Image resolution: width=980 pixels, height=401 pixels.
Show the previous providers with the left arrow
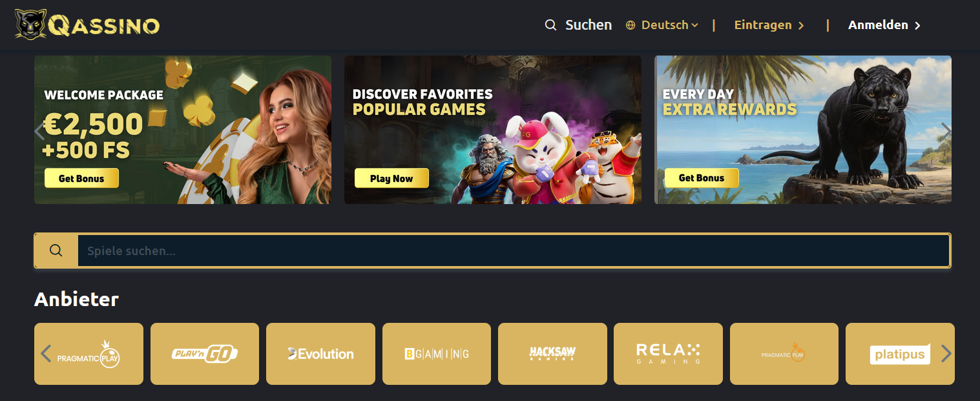[46, 354]
